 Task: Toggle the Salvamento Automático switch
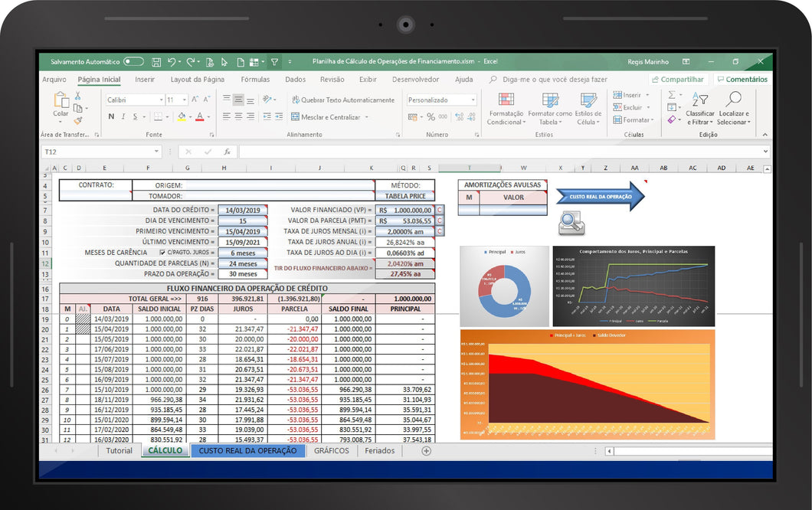click(x=133, y=61)
